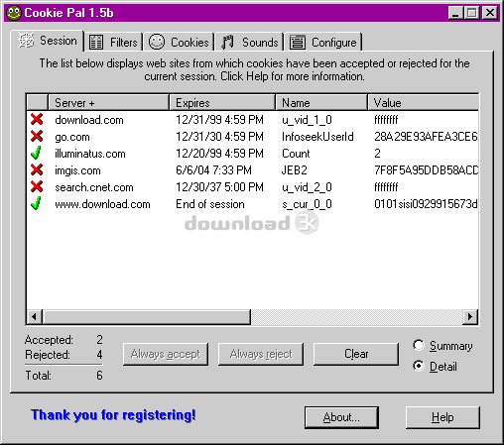Image resolution: width=504 pixels, height=445 pixels.
Task: Open the About dialog
Action: click(341, 417)
